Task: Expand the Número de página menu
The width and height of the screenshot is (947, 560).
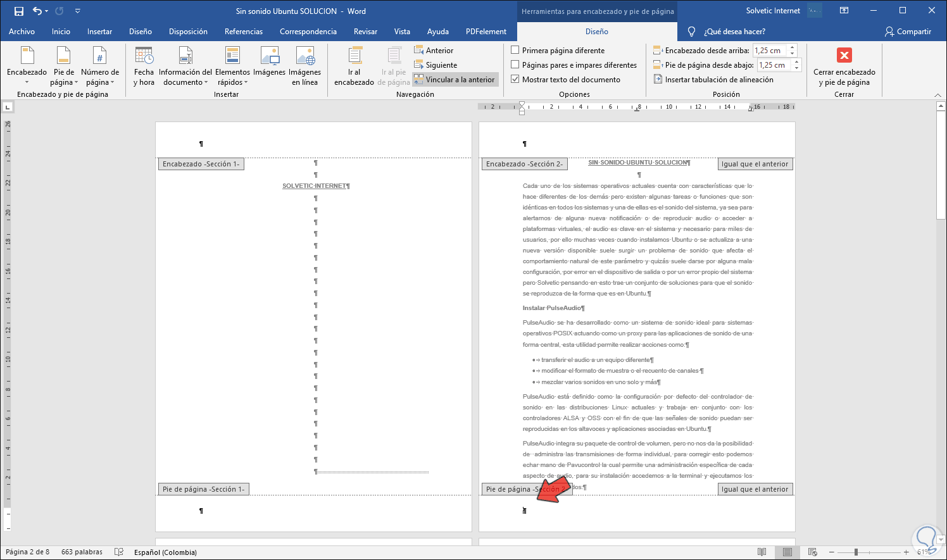Action: pos(100,66)
